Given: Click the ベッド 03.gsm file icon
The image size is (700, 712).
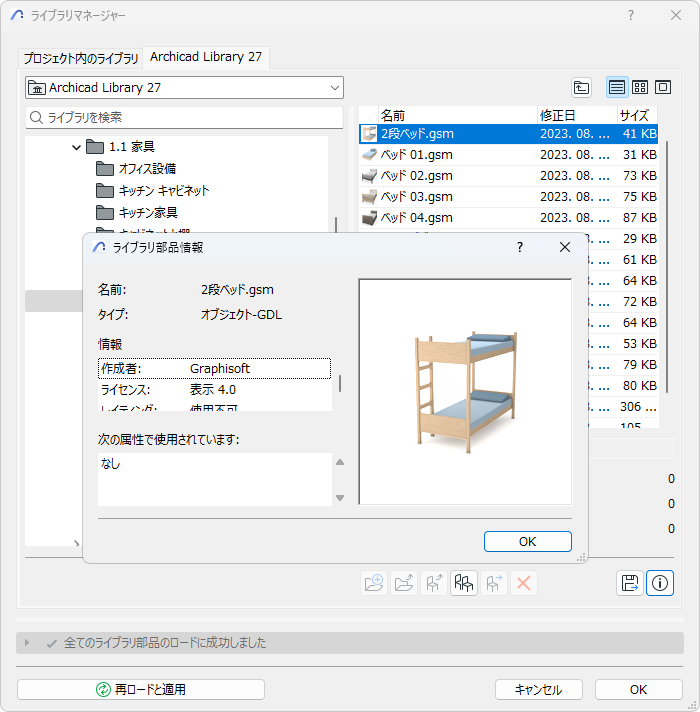Looking at the screenshot, I should tap(369, 197).
